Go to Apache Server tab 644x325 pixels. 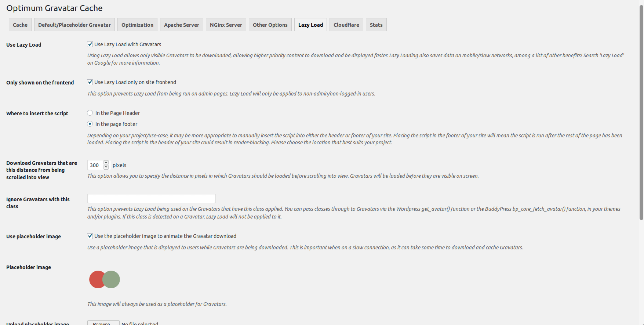[x=182, y=25]
